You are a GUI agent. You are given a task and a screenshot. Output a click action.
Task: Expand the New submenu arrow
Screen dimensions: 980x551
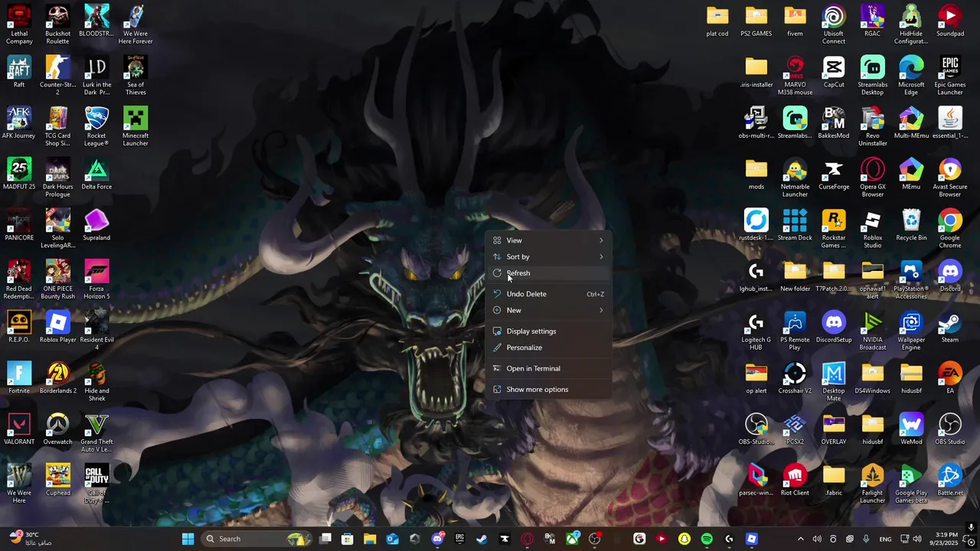pos(601,311)
